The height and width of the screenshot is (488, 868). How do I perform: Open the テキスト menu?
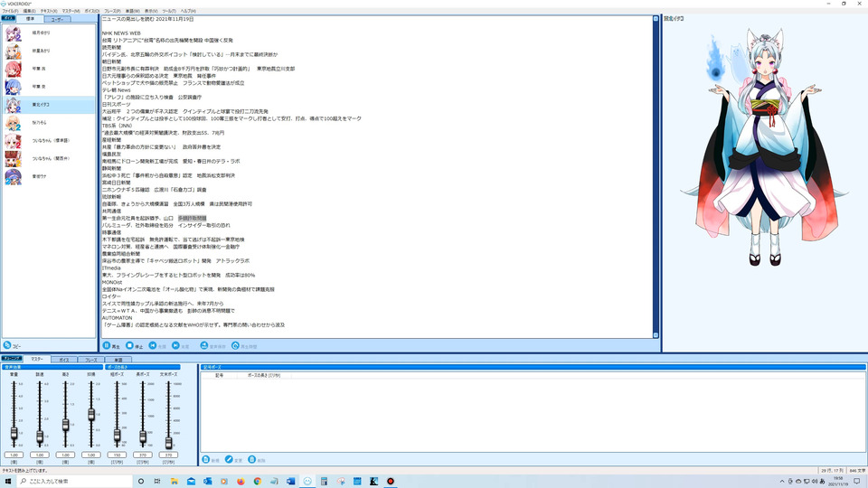pyautogui.click(x=49, y=11)
